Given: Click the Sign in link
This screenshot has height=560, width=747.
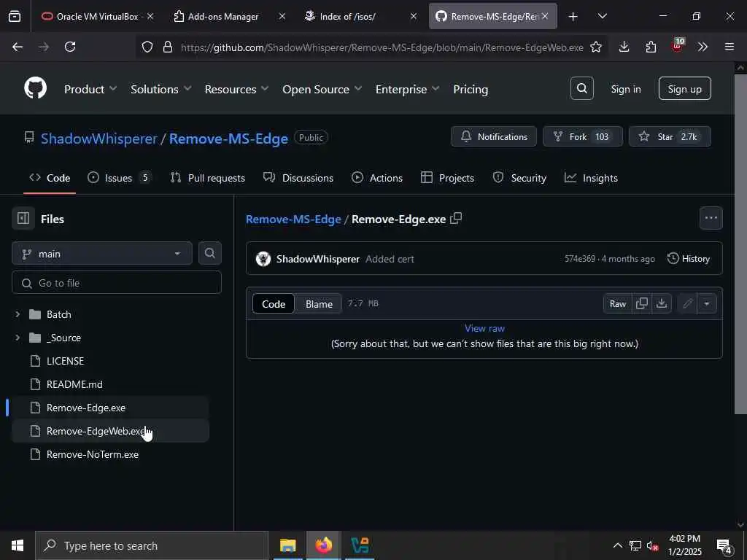Looking at the screenshot, I should (x=625, y=89).
